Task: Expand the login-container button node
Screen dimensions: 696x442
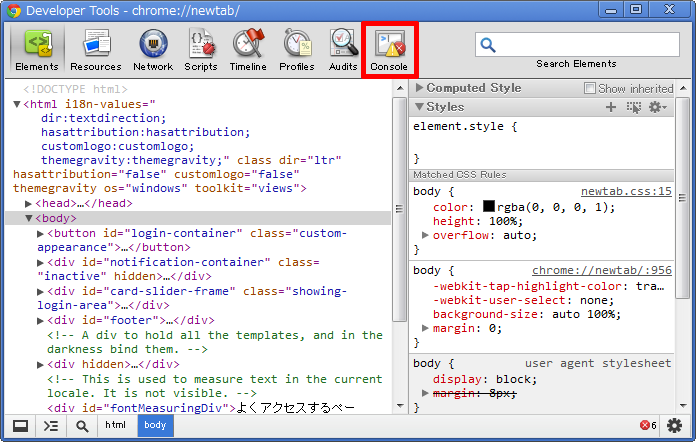Action: point(40,233)
